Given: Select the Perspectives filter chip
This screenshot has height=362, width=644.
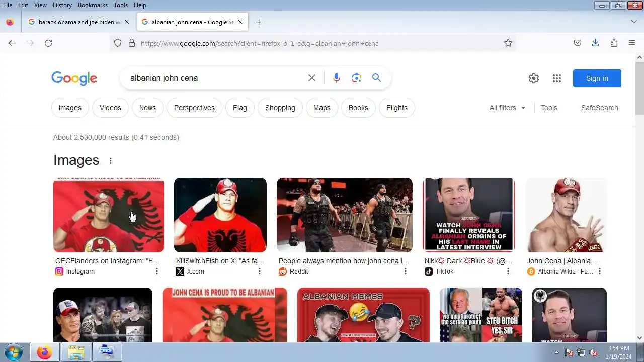Looking at the screenshot, I should pos(194,108).
